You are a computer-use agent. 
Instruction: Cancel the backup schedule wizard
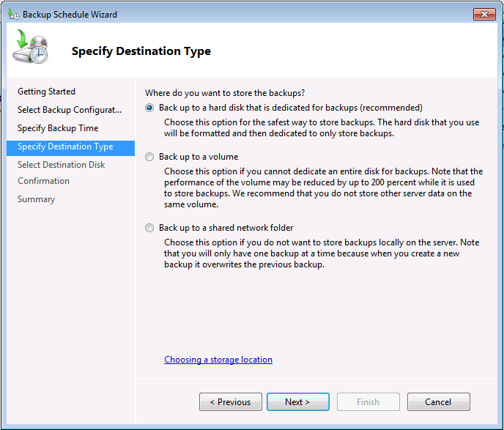pyautogui.click(x=438, y=402)
